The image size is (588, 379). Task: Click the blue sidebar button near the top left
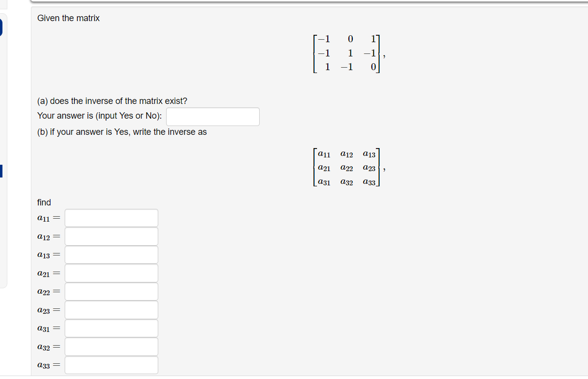point(2,27)
